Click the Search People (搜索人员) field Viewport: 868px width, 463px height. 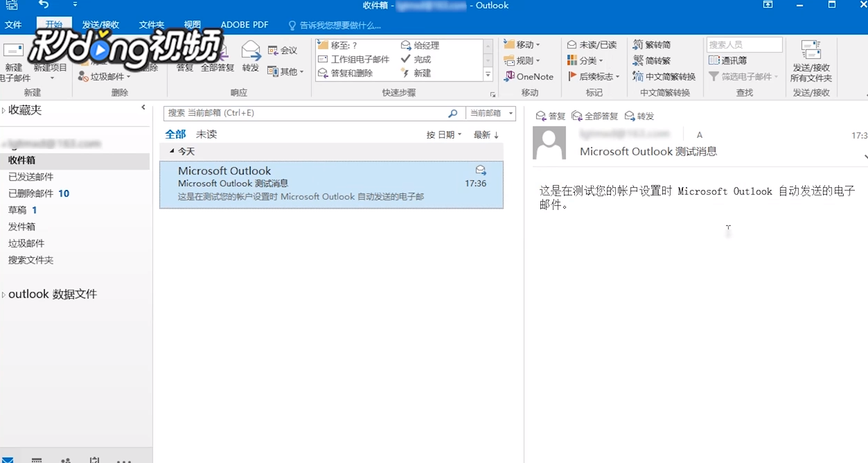[x=745, y=44]
